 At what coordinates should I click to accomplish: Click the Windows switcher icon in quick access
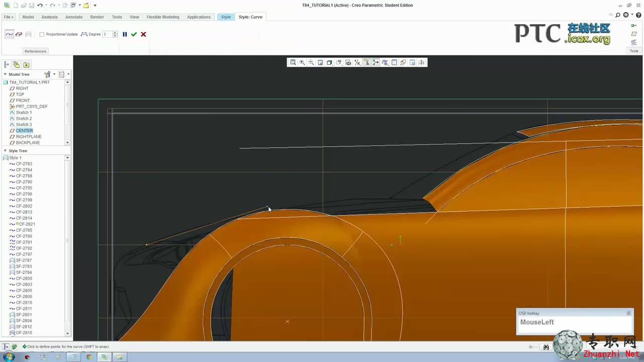point(73,5)
